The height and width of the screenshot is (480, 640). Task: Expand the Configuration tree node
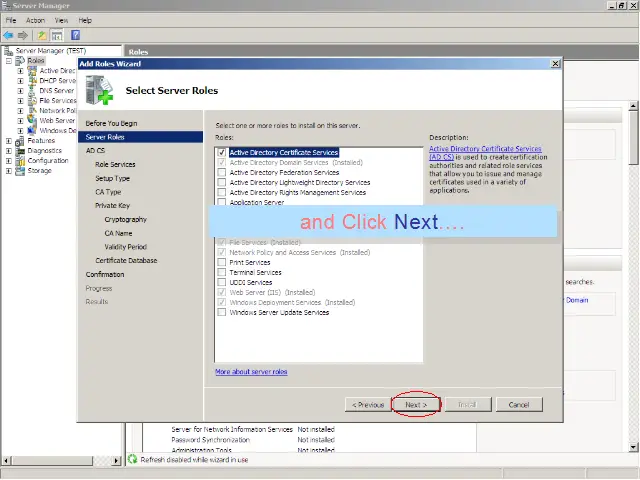coord(9,161)
